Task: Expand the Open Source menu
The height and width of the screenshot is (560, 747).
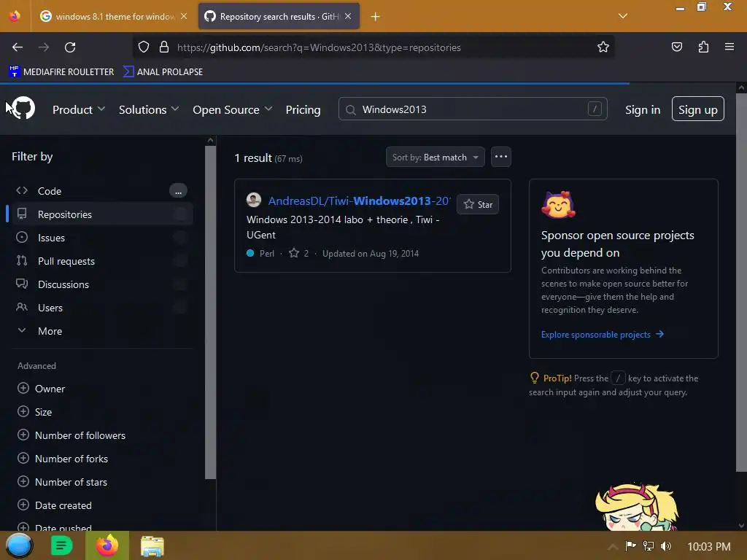Action: pos(233,109)
